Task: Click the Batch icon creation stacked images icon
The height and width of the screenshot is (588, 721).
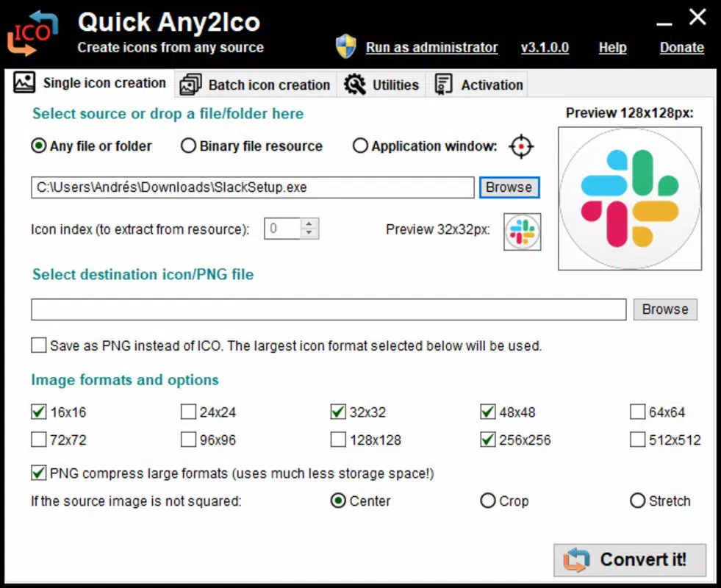Action: pyautogui.click(x=191, y=85)
